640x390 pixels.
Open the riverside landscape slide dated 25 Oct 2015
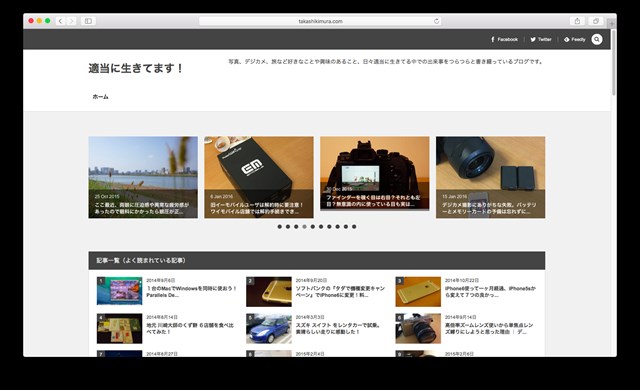(x=143, y=177)
